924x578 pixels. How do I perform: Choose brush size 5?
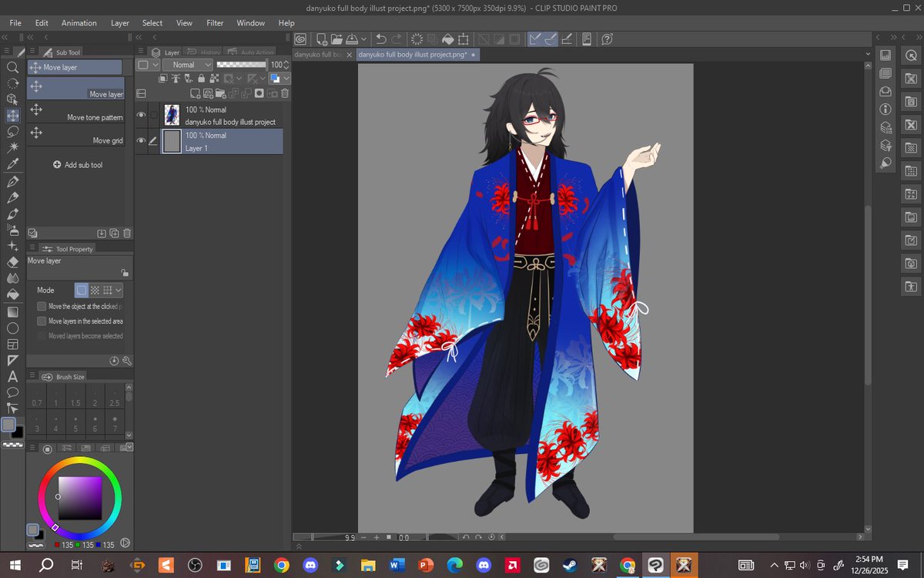(x=75, y=424)
